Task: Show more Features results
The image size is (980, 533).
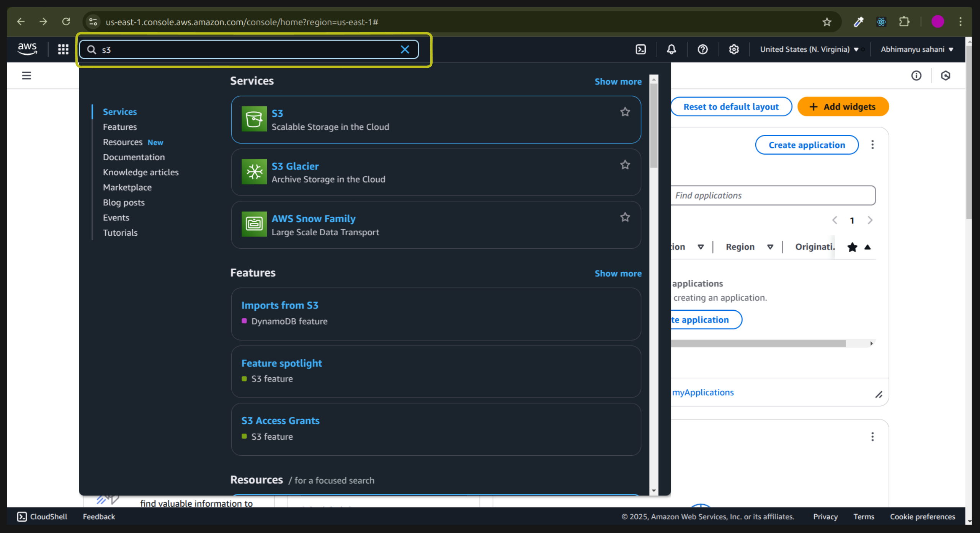Action: (618, 274)
